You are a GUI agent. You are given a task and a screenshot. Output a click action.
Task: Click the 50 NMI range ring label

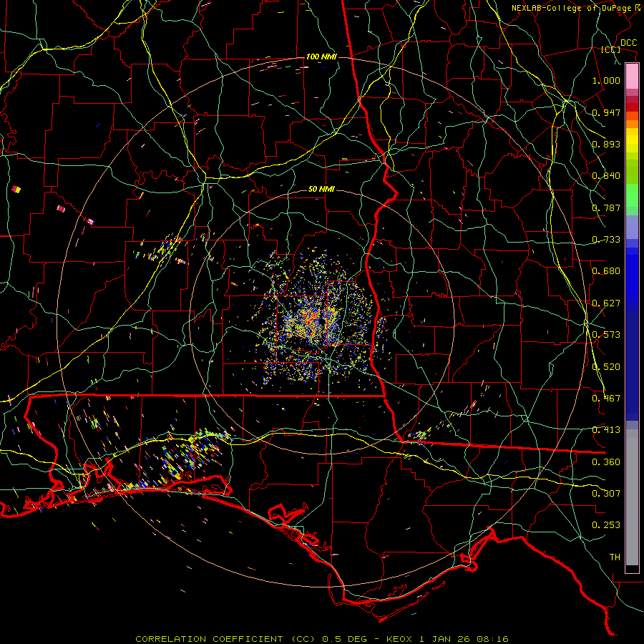(x=321, y=190)
